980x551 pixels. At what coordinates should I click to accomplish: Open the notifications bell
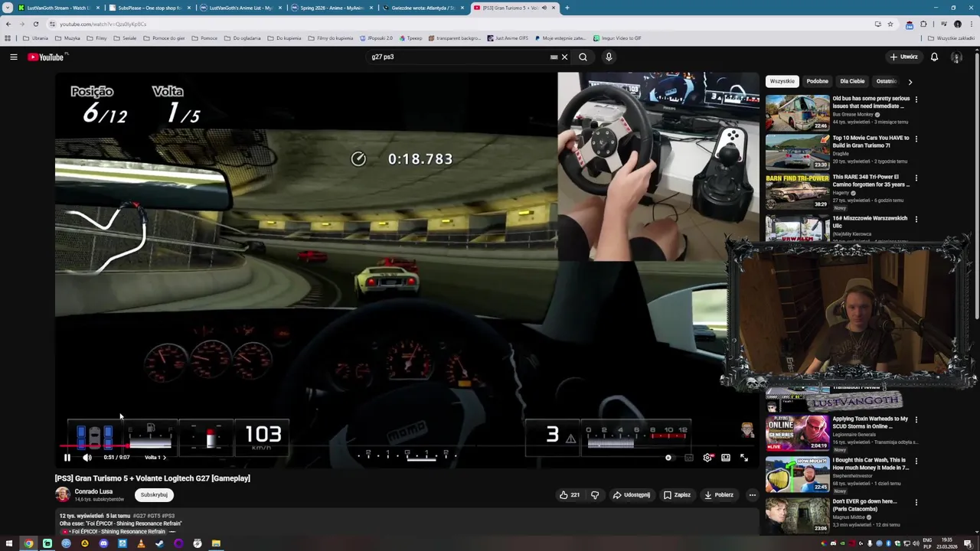click(934, 57)
